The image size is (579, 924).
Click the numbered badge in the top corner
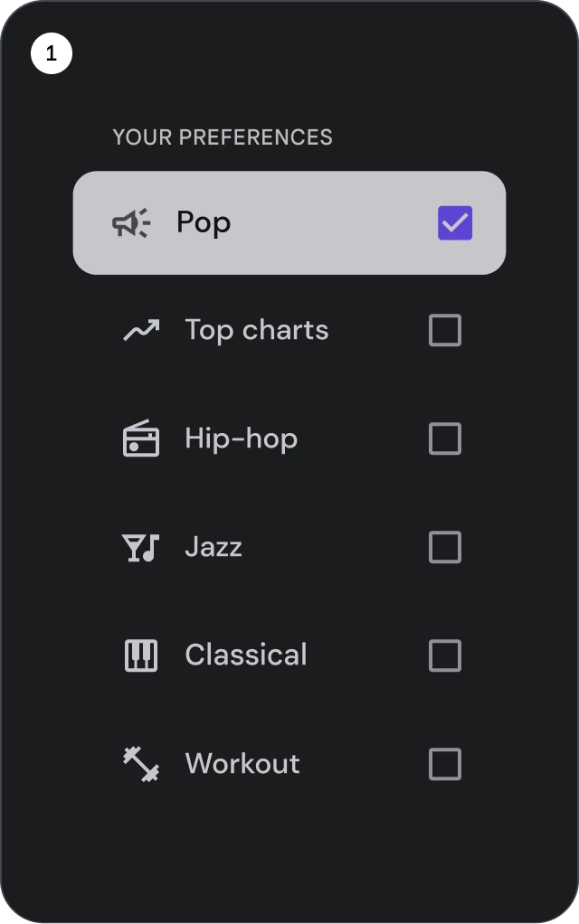(51, 52)
